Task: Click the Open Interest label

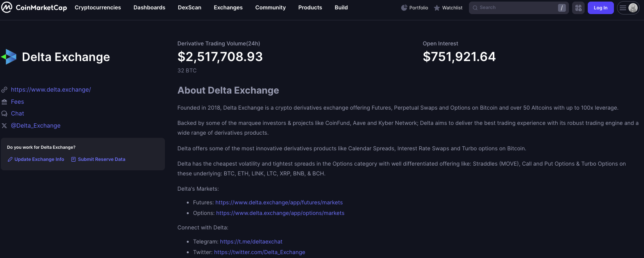Action: tap(440, 43)
